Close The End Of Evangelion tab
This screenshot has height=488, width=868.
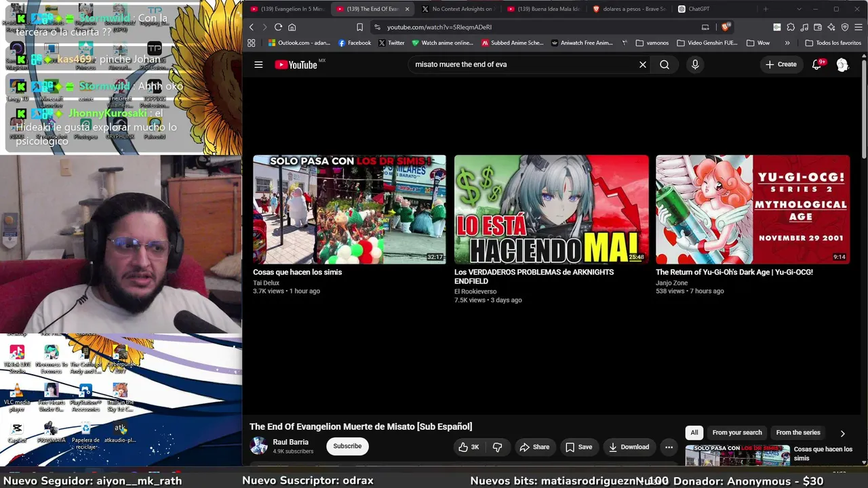click(408, 9)
